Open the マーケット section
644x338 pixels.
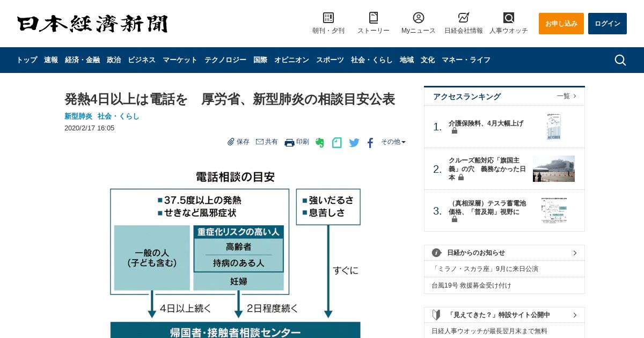pos(180,60)
